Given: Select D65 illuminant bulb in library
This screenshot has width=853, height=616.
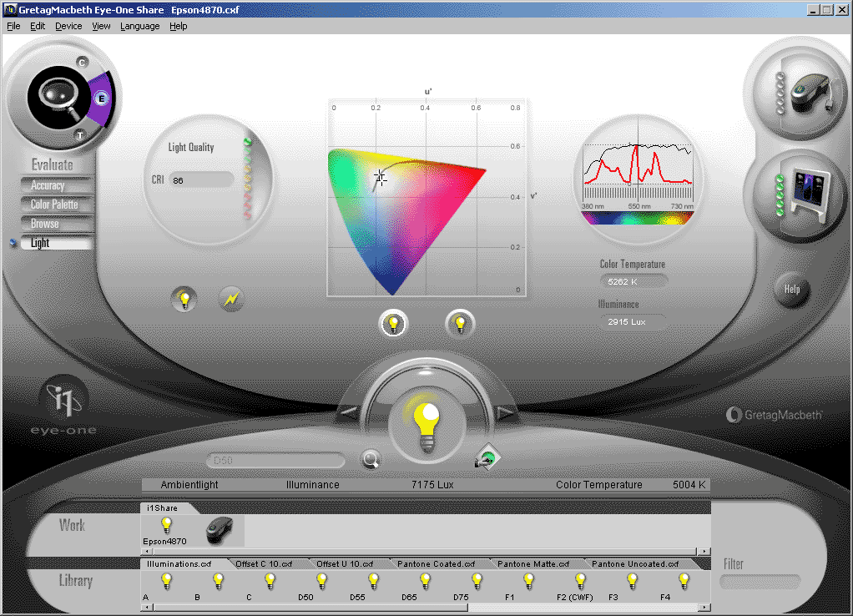Looking at the screenshot, I should pyautogui.click(x=425, y=582).
